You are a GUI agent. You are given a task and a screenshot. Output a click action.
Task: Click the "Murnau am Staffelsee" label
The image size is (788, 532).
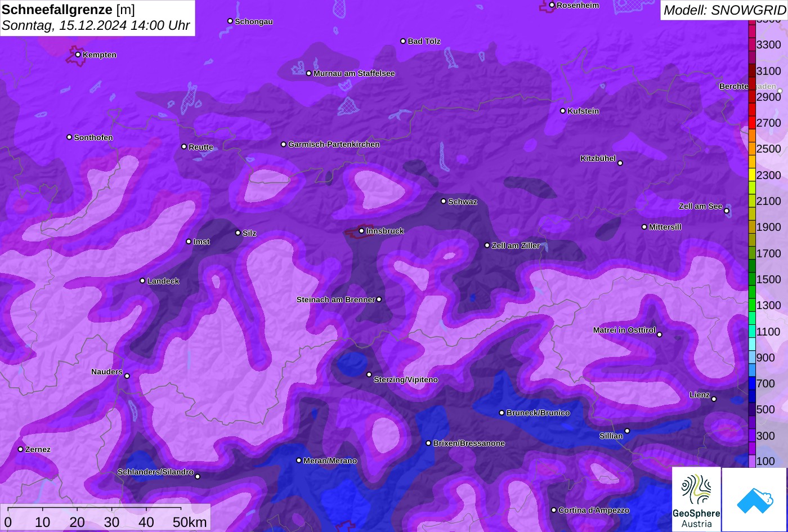click(354, 73)
